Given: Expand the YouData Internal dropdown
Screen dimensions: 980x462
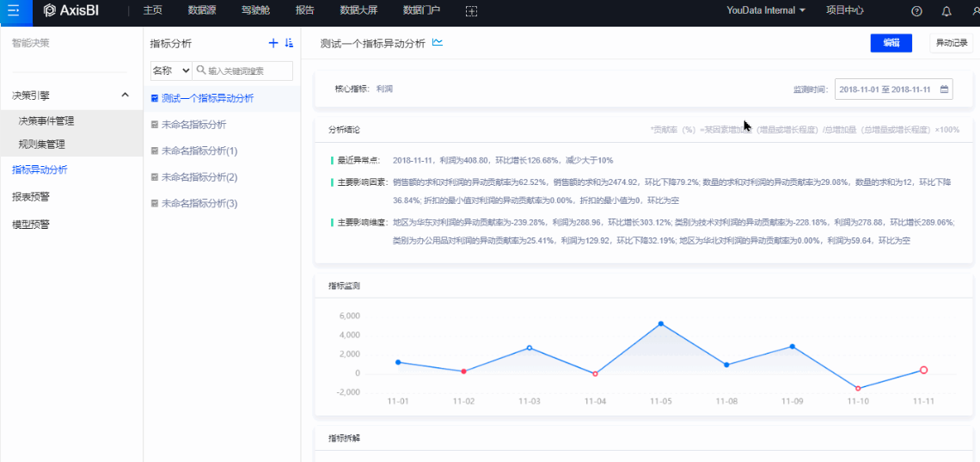Looking at the screenshot, I should 765,10.
